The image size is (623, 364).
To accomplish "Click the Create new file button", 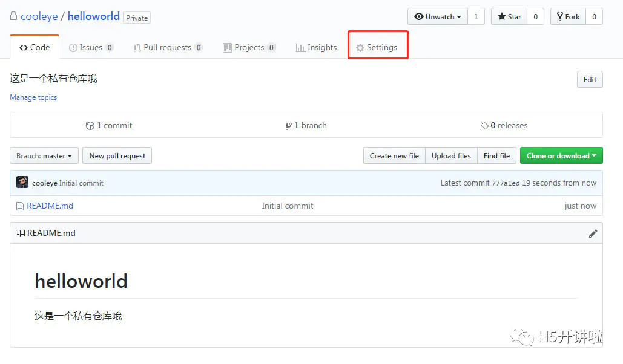I will pos(394,155).
